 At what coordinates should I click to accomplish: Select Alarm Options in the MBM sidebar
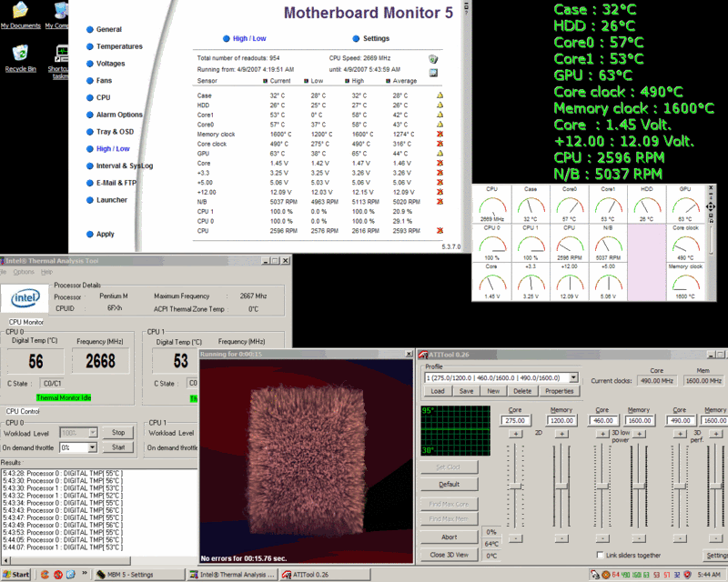[119, 115]
